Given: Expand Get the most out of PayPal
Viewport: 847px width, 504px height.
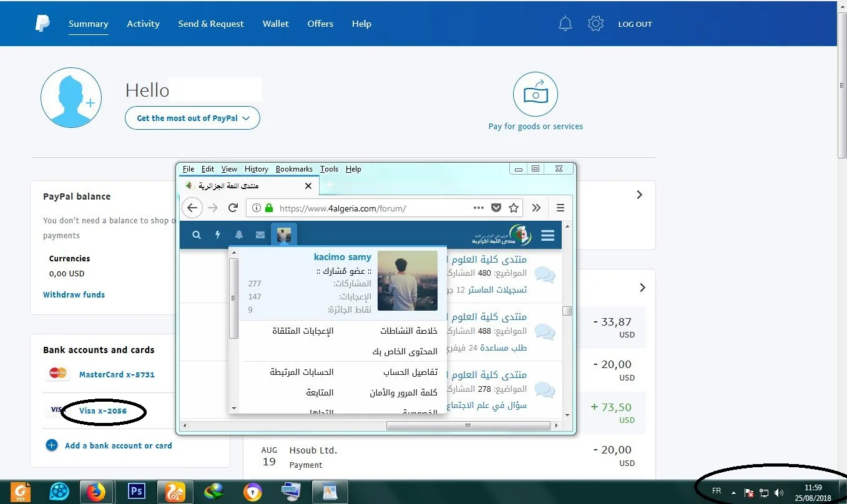Looking at the screenshot, I should click(x=192, y=118).
